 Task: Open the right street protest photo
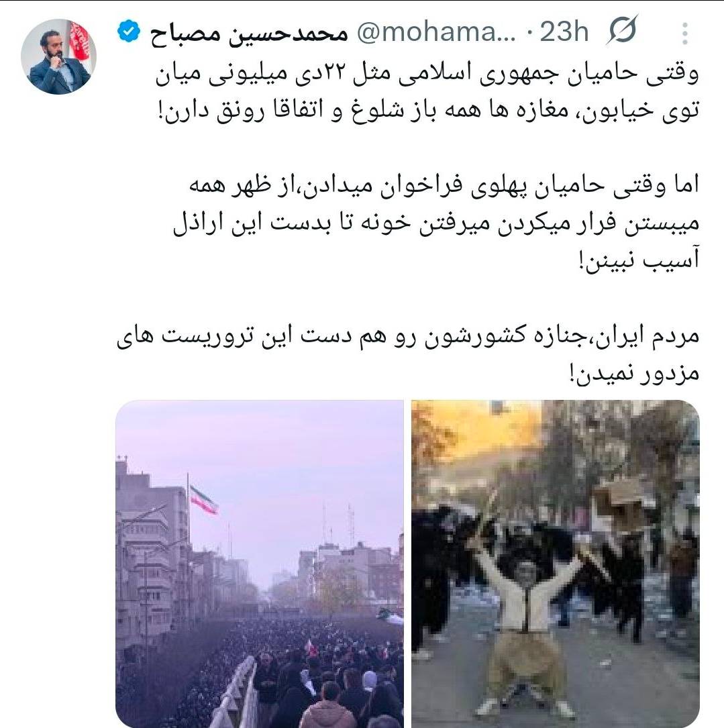coord(556,564)
